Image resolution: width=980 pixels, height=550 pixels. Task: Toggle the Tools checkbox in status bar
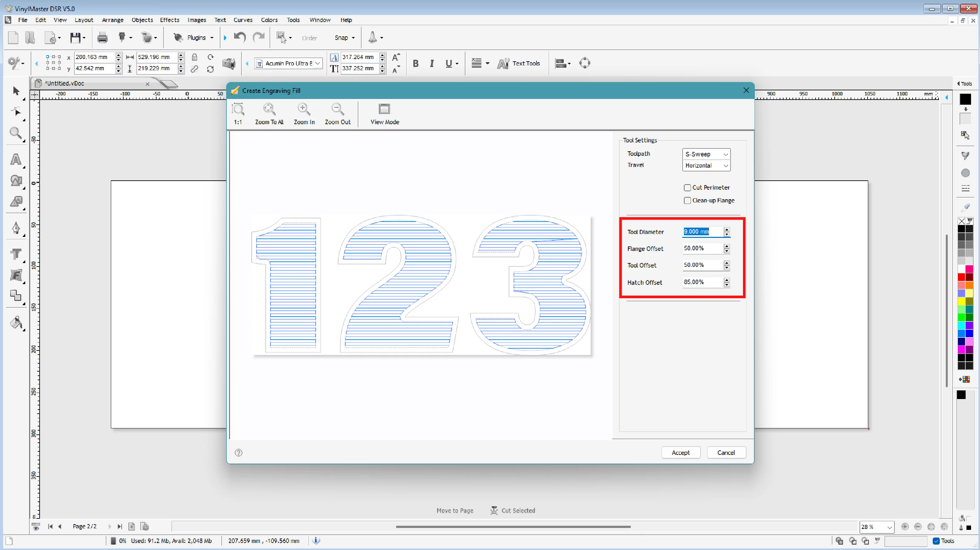click(936, 541)
